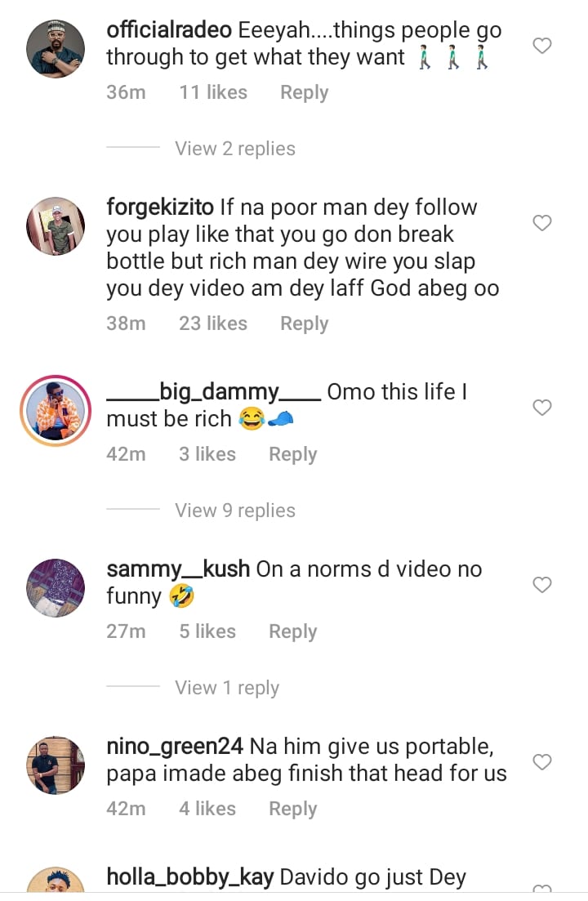Like nino_green24's comment
Viewport: 588px width, 901px height.
click(x=542, y=761)
